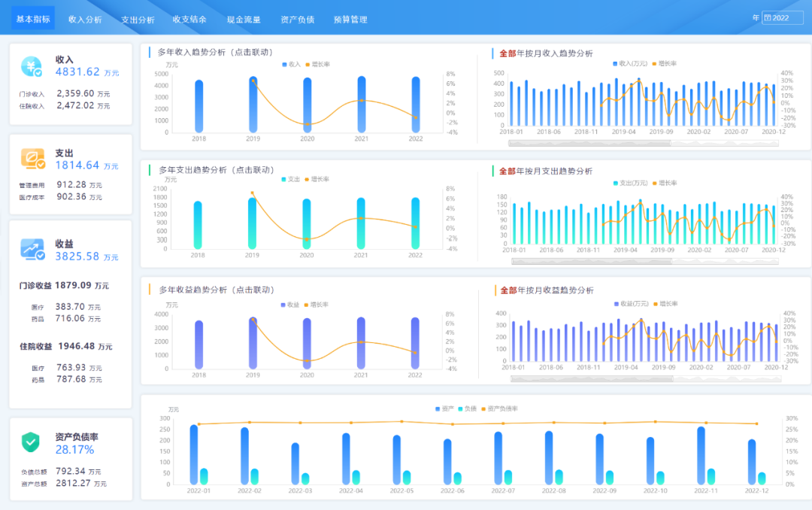Click the 负债总额 value 792.34
Screen dimensions: 812x510
71,471
